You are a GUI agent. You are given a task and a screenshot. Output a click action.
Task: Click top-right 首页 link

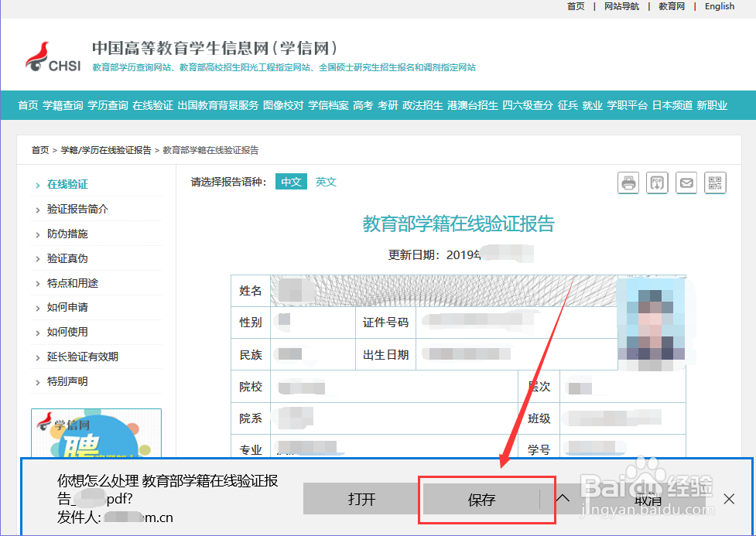[x=576, y=6]
